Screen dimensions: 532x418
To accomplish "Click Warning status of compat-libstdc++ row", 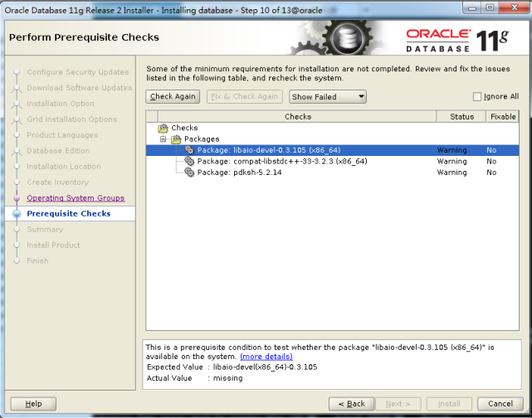I will pyautogui.click(x=452, y=162).
